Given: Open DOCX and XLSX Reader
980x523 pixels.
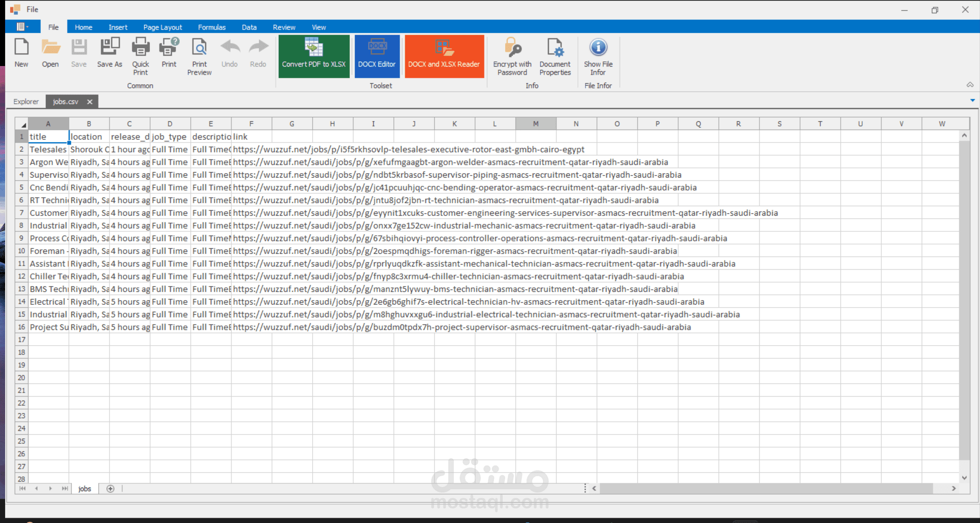Looking at the screenshot, I should point(444,56).
